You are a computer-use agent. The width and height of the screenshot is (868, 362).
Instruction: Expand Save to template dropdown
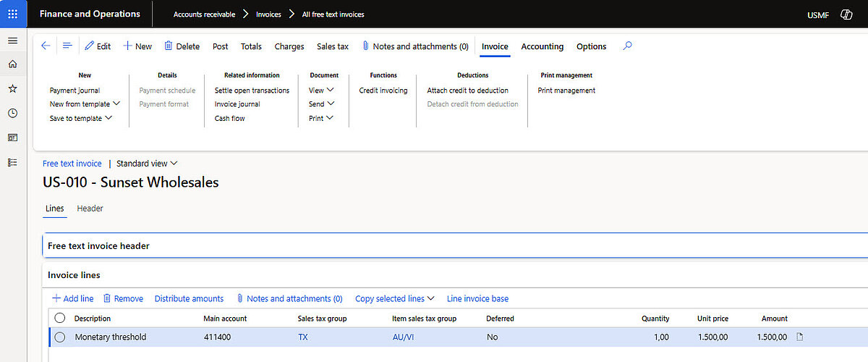tap(81, 118)
